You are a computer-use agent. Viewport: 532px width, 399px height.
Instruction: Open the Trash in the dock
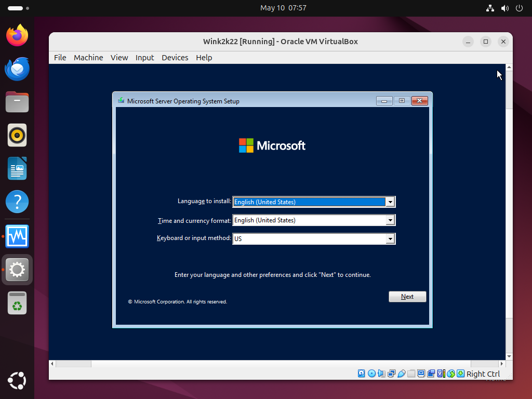tap(17, 303)
